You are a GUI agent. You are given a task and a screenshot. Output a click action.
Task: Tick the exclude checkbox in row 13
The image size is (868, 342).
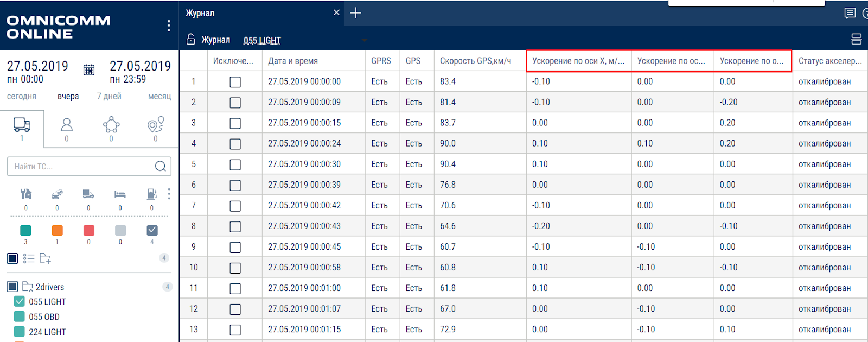[x=235, y=330]
